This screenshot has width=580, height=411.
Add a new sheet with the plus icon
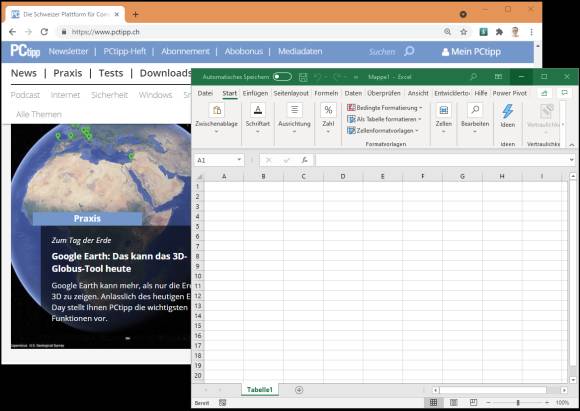(x=299, y=390)
